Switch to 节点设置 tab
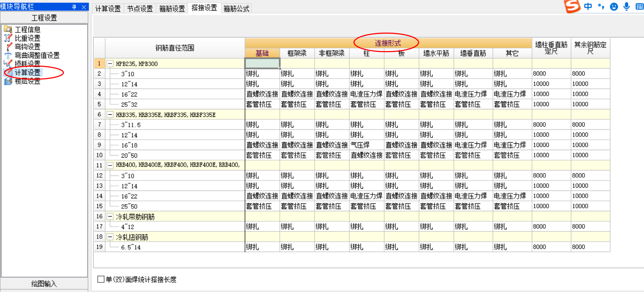 pyautogui.click(x=140, y=9)
